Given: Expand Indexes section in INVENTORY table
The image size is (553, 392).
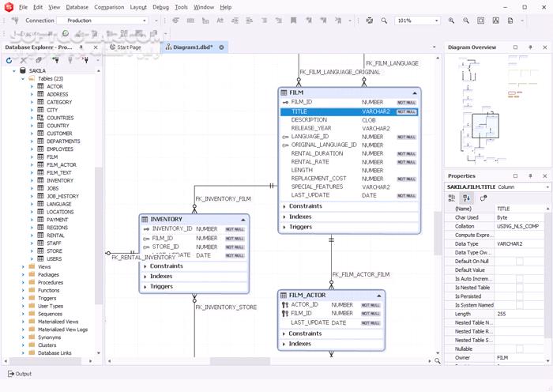Looking at the screenshot, I should 145,277.
